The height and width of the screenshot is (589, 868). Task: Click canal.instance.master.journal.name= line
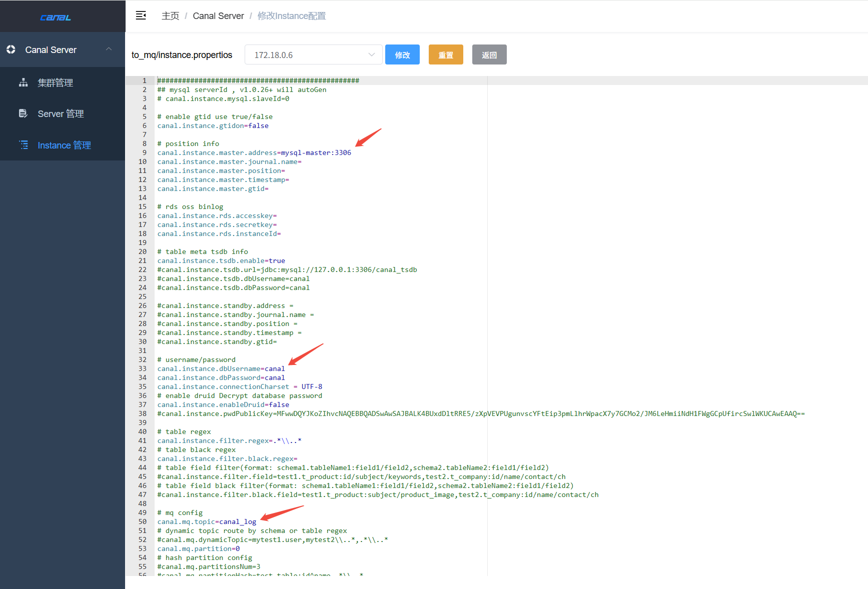(230, 161)
